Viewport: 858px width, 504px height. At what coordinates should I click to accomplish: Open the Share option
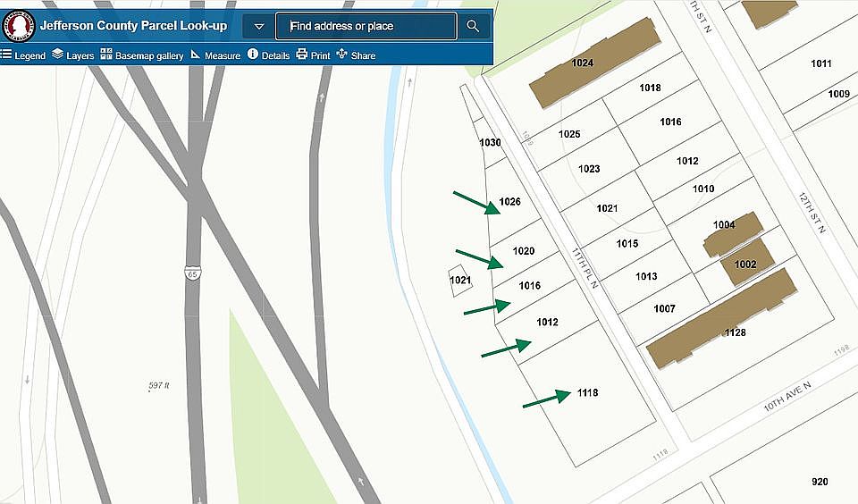coord(356,55)
